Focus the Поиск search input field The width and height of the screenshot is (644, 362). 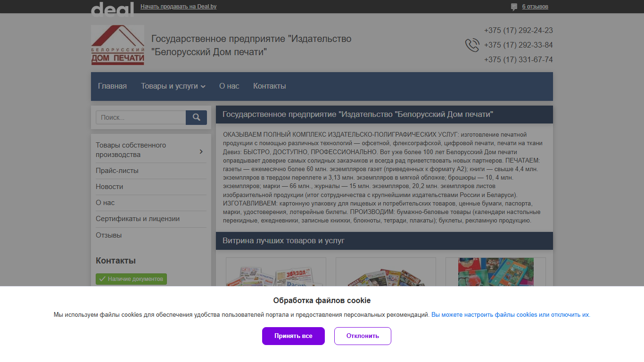point(141,117)
